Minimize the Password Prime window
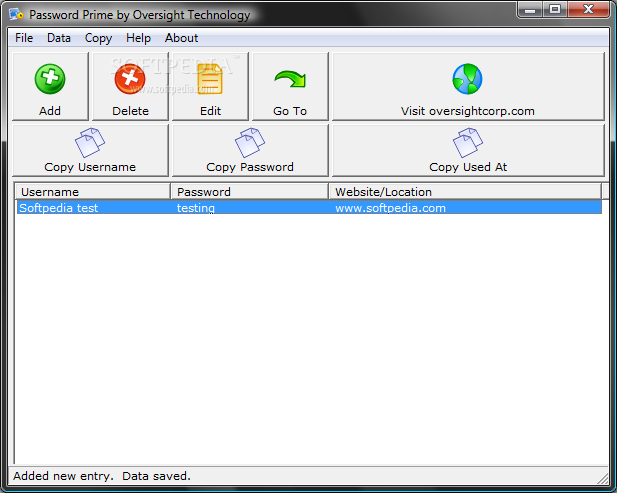 pyautogui.click(x=530, y=9)
